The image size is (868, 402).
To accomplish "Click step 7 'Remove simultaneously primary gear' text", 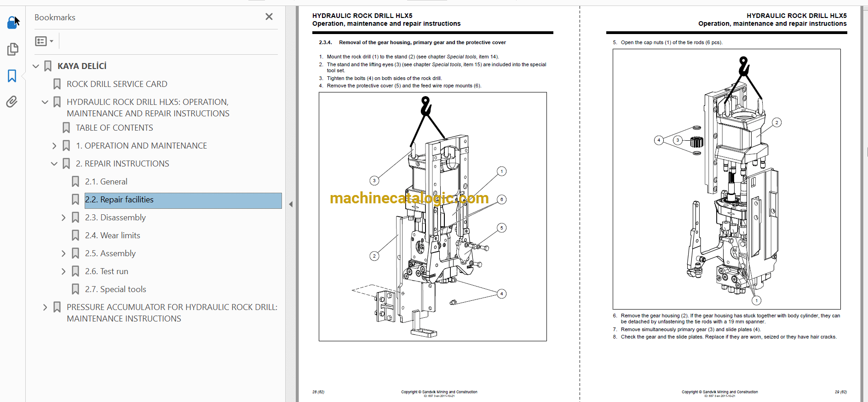I will coord(691,329).
